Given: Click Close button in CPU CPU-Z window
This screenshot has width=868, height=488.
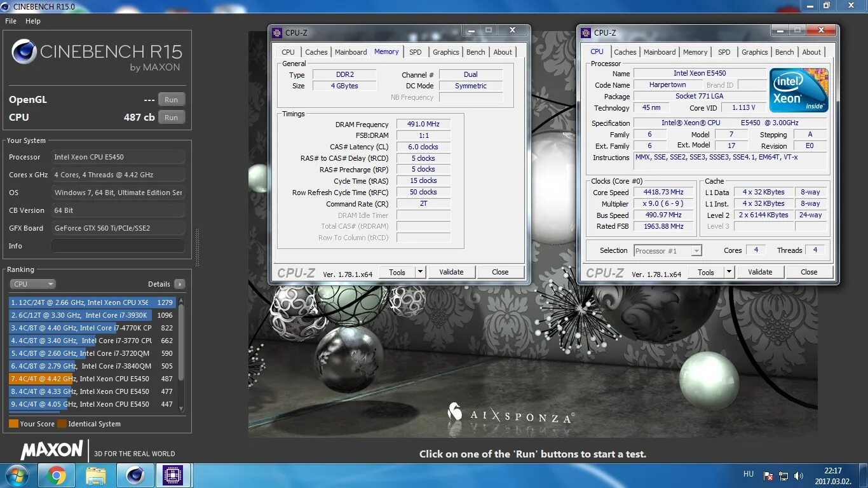Looking at the screenshot, I should pos(809,272).
